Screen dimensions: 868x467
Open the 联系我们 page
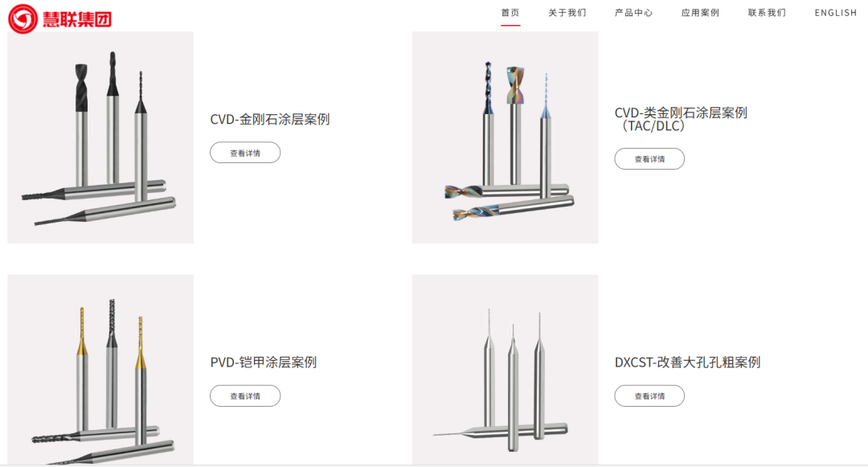click(x=767, y=13)
